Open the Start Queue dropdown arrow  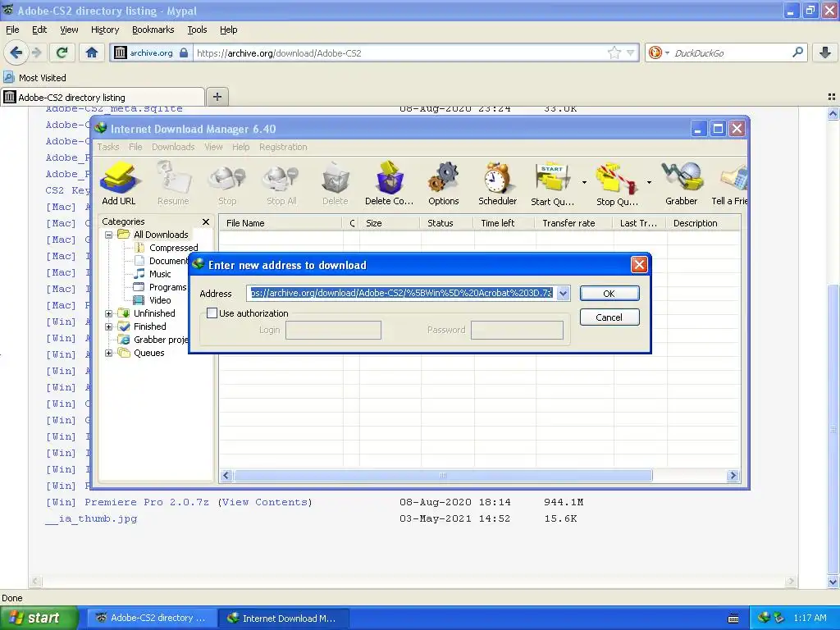[584, 183]
